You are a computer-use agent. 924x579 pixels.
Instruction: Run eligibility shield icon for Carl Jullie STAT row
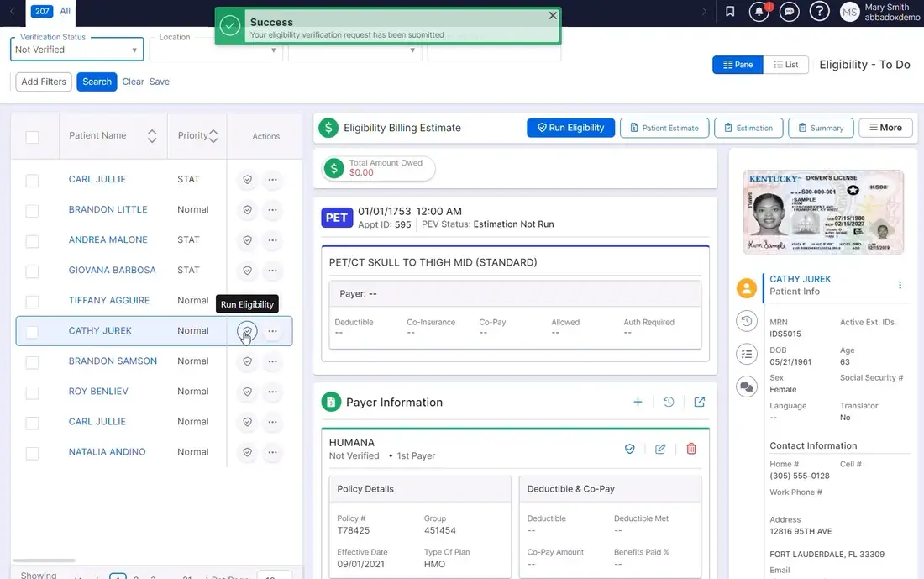pos(248,179)
